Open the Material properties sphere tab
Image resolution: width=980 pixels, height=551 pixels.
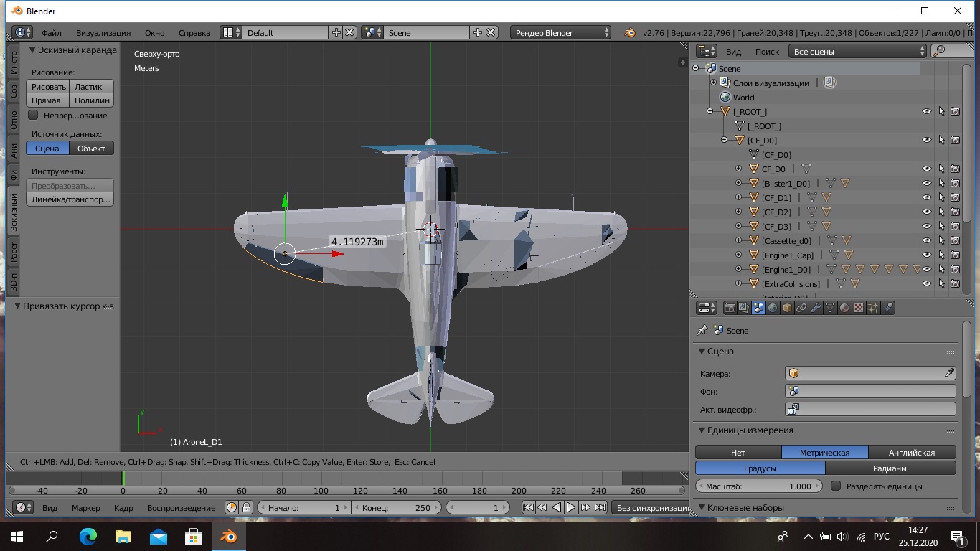click(x=844, y=309)
